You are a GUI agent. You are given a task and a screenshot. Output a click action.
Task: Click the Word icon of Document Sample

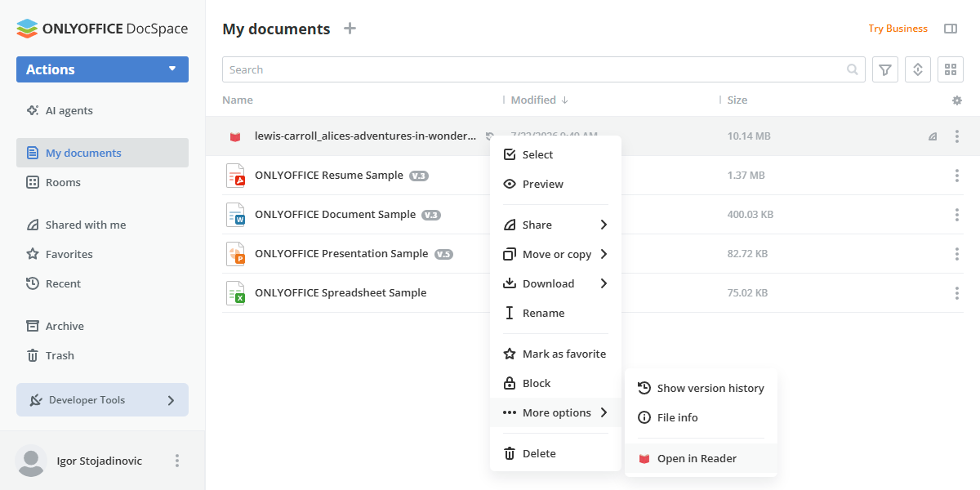click(235, 214)
